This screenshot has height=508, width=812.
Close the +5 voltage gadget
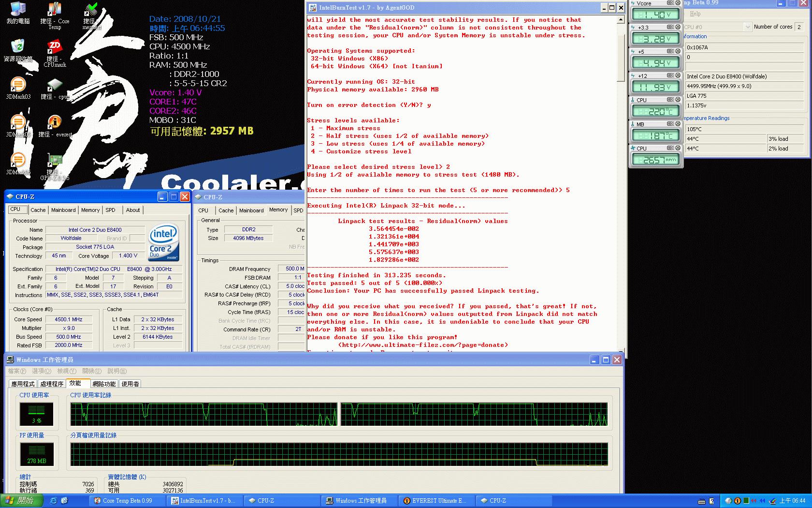tap(678, 51)
